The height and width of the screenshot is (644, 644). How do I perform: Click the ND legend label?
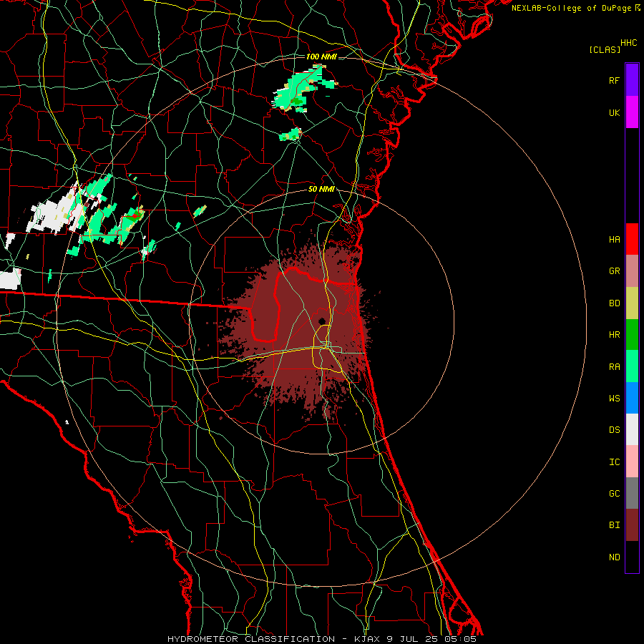tap(614, 557)
